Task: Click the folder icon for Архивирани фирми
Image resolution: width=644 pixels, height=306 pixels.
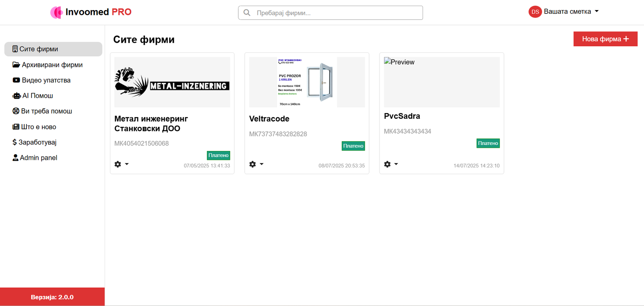Action: pos(16,65)
